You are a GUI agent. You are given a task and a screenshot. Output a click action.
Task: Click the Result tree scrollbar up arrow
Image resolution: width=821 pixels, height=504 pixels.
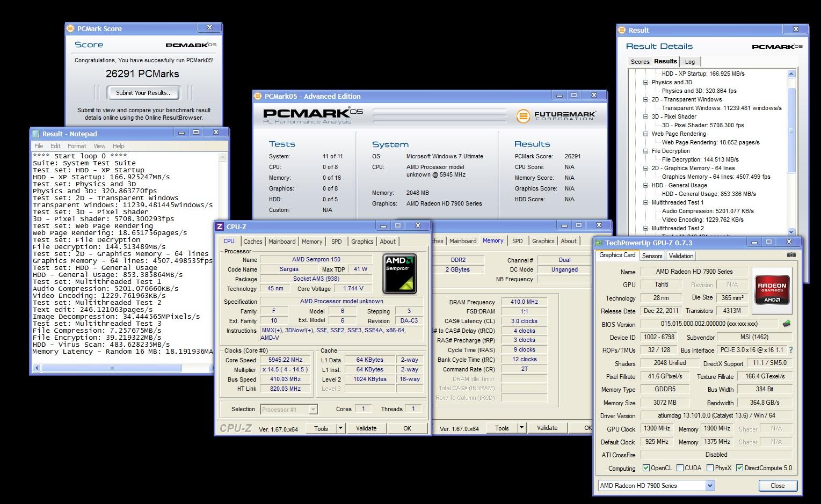791,74
